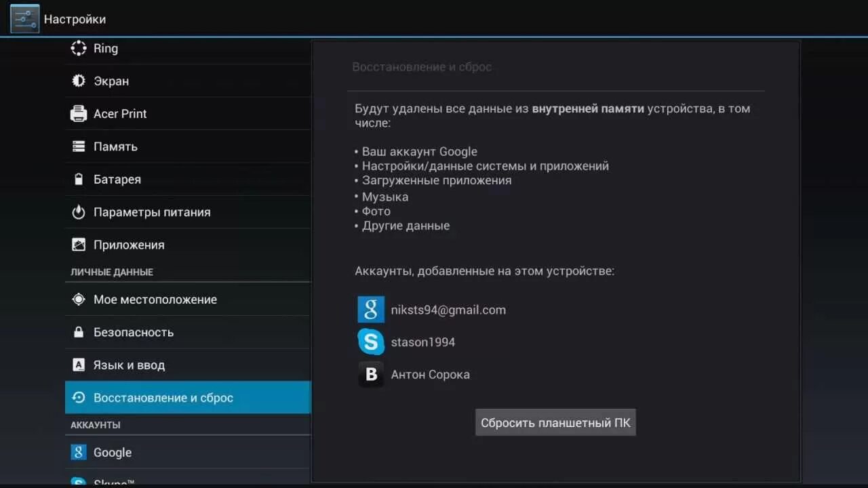Open the Батарея settings entry
This screenshot has height=488, width=868.
(188, 179)
